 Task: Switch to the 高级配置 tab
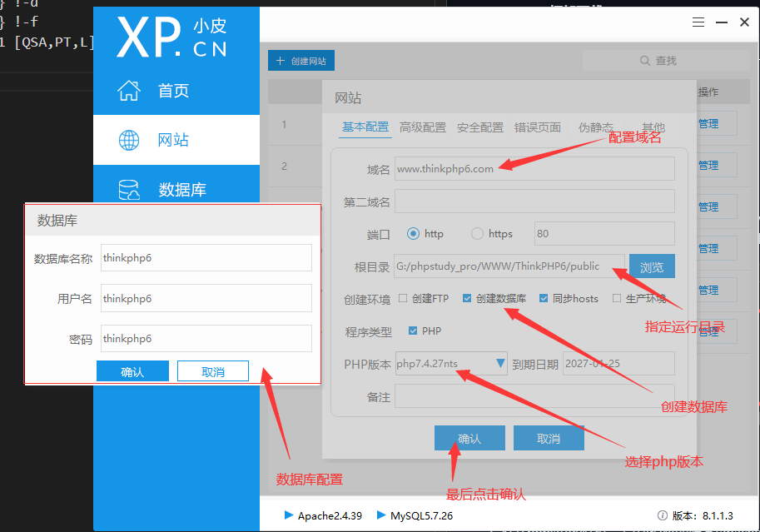(x=423, y=127)
